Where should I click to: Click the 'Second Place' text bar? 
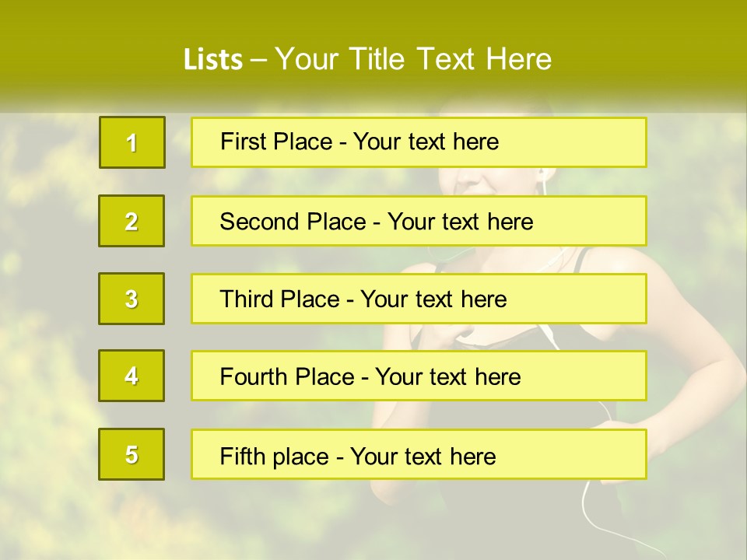pos(419,221)
